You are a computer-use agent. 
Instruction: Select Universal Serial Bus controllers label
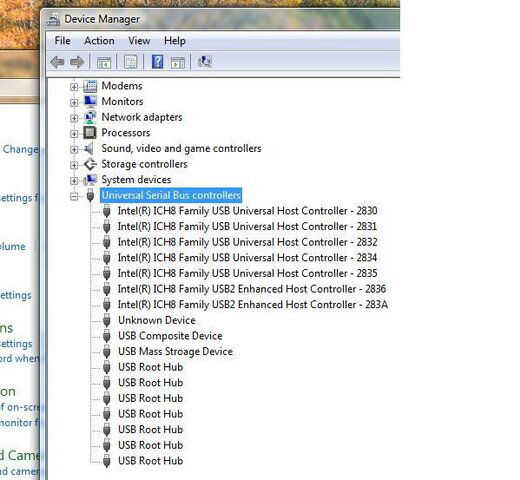click(x=171, y=195)
